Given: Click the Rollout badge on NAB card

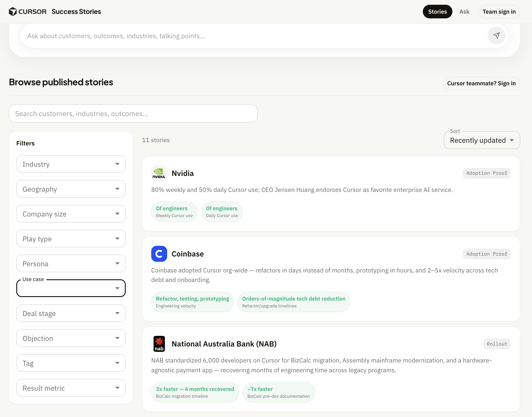Looking at the screenshot, I should click(x=497, y=344).
